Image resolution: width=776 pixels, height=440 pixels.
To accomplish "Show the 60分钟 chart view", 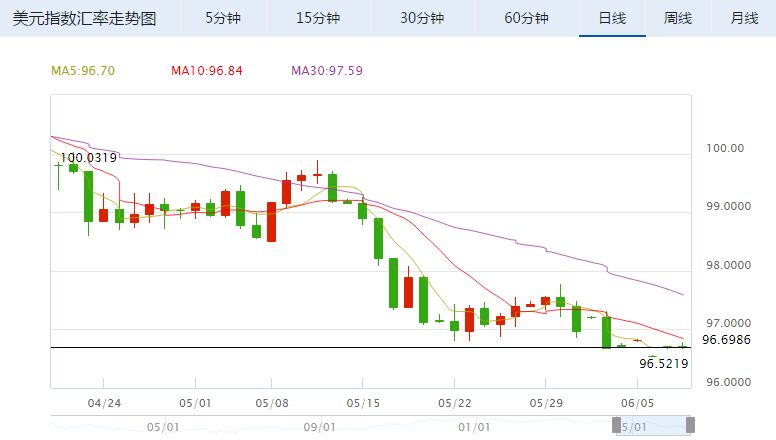I will pos(526,18).
